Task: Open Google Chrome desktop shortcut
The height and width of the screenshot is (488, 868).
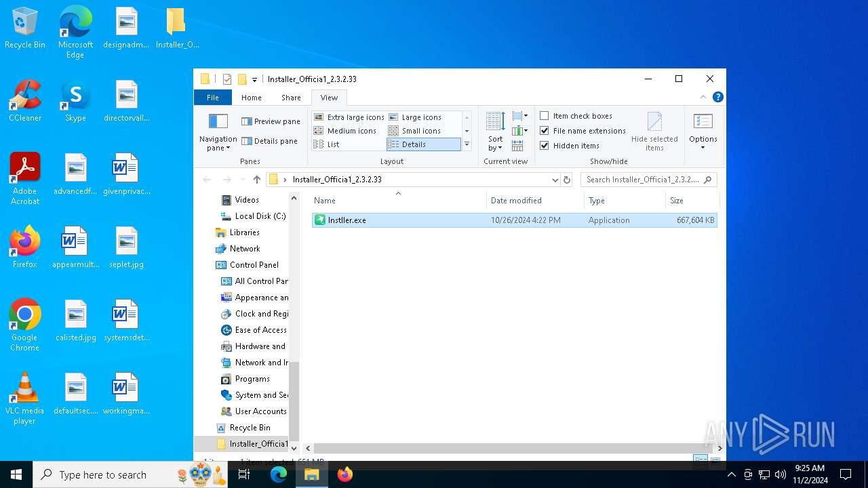Action: point(25,325)
